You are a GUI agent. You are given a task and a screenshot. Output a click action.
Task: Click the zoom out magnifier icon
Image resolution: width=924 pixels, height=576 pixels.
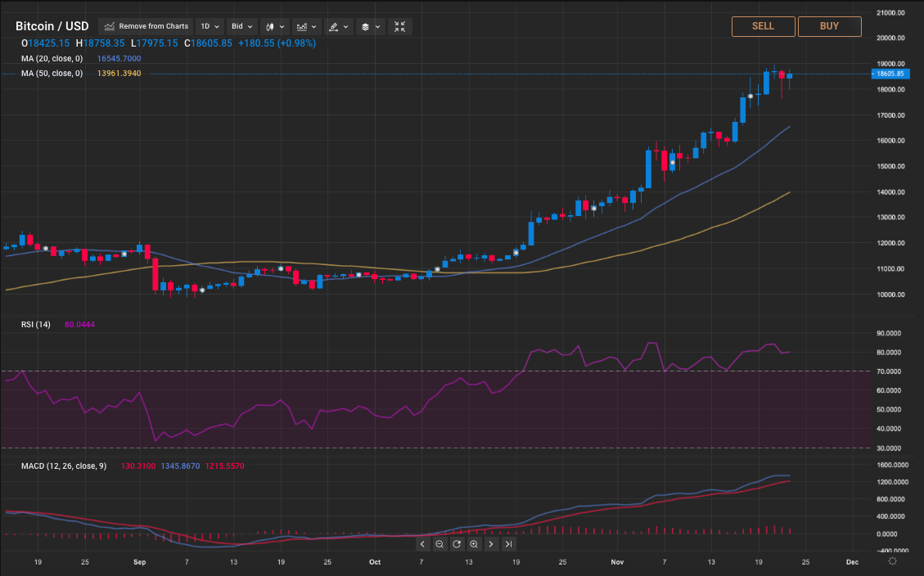coord(439,544)
